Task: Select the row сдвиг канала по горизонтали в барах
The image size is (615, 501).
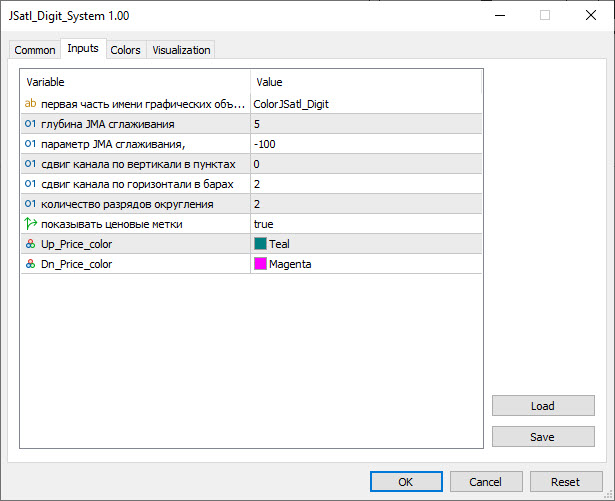Action: [251, 184]
